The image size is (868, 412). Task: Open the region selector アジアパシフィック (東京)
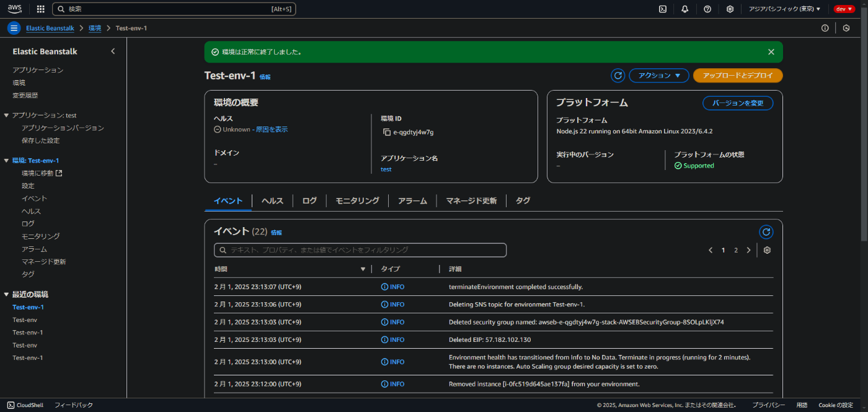[784, 9]
